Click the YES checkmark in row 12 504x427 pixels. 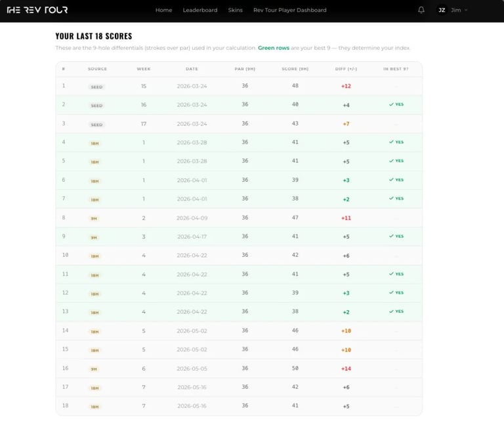(396, 292)
